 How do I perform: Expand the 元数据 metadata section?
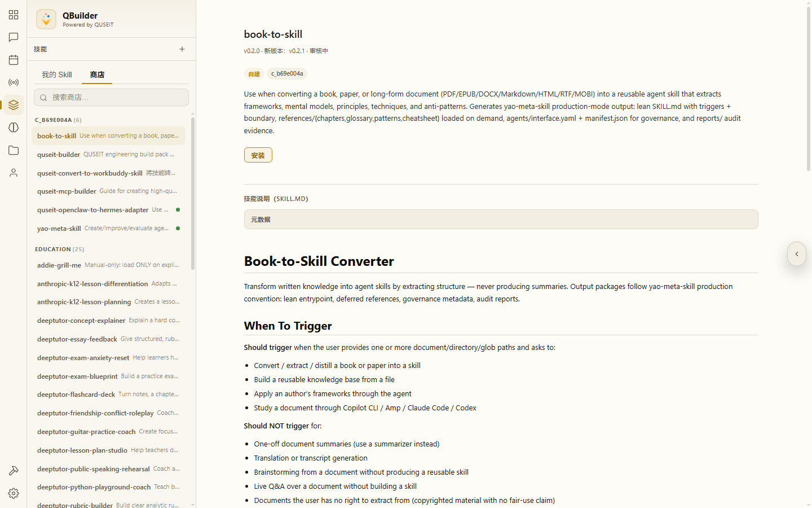(x=501, y=220)
